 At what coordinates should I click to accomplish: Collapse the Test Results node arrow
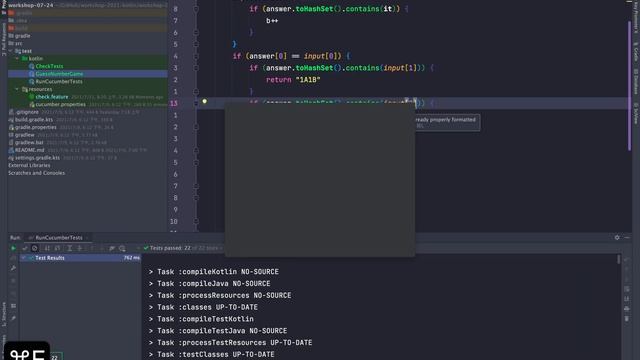pyautogui.click(x=24, y=258)
